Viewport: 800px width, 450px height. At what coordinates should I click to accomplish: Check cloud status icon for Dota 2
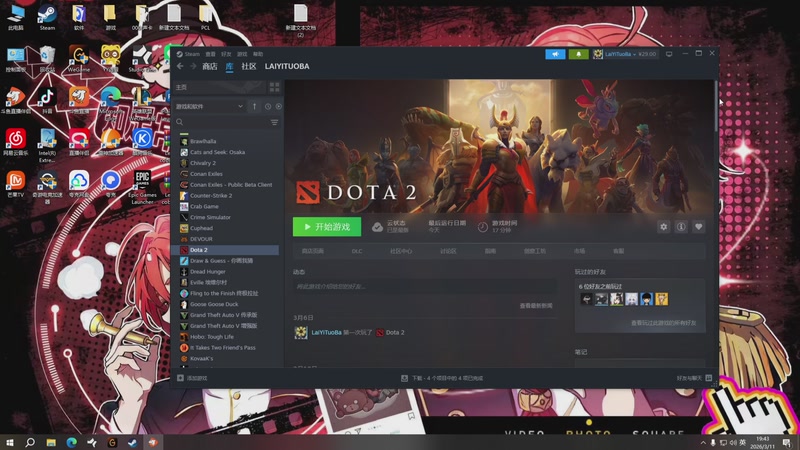tap(377, 227)
